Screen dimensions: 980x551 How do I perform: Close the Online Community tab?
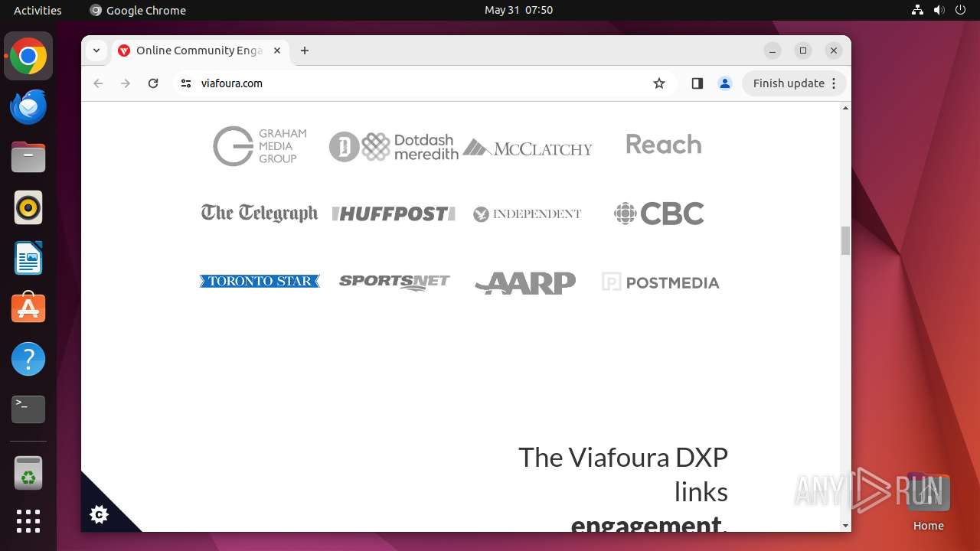277,51
